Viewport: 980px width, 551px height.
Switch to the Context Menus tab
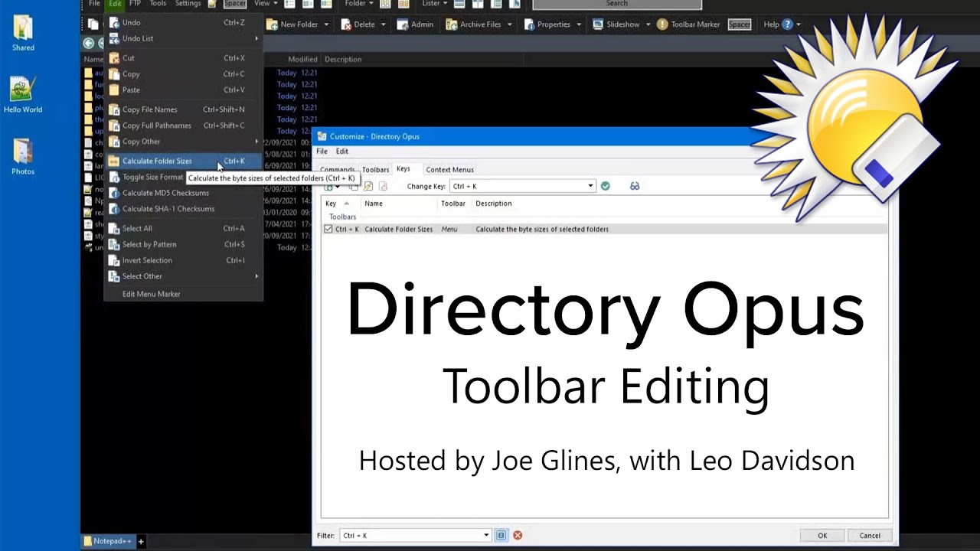[449, 170]
